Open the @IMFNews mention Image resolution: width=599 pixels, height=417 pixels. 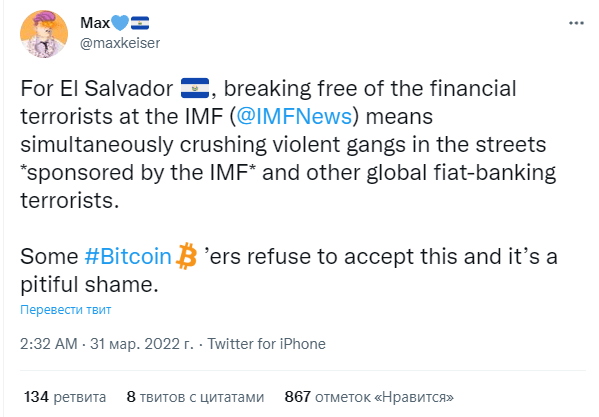(x=294, y=116)
